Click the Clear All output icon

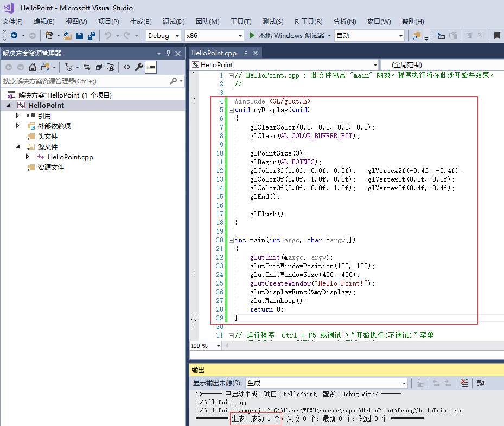pos(465,383)
